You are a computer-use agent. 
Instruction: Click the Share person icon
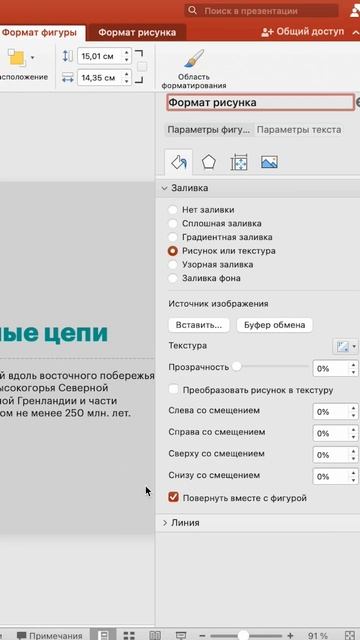coord(267,32)
